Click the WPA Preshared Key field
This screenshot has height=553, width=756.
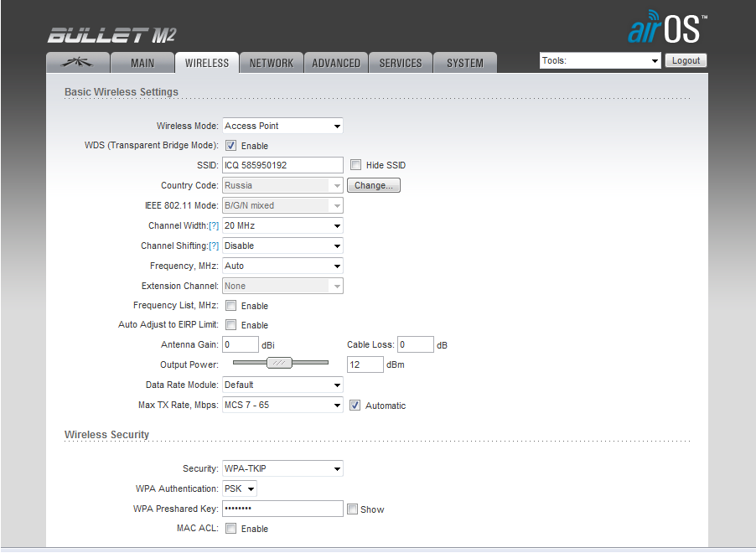point(282,509)
